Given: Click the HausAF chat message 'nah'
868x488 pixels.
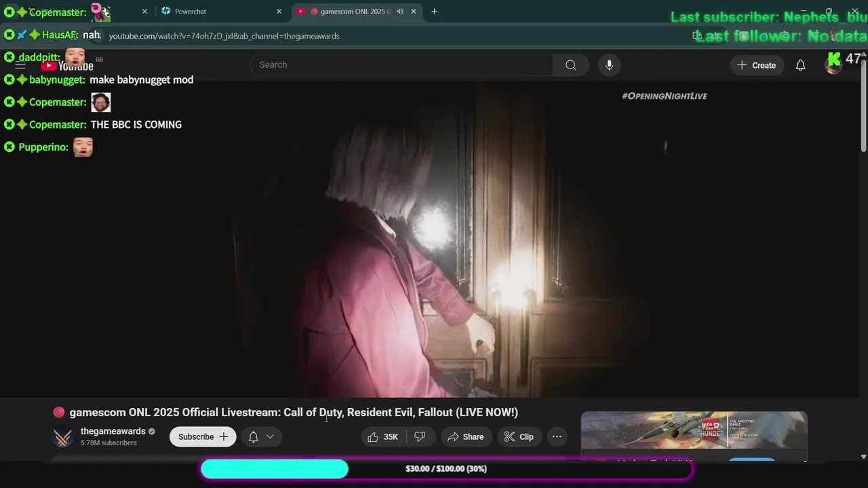Looking at the screenshot, I should click(92, 35).
